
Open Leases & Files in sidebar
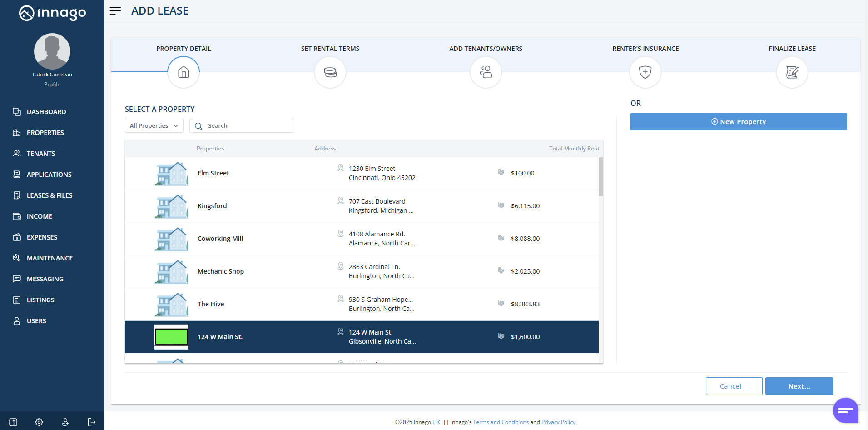coord(50,195)
